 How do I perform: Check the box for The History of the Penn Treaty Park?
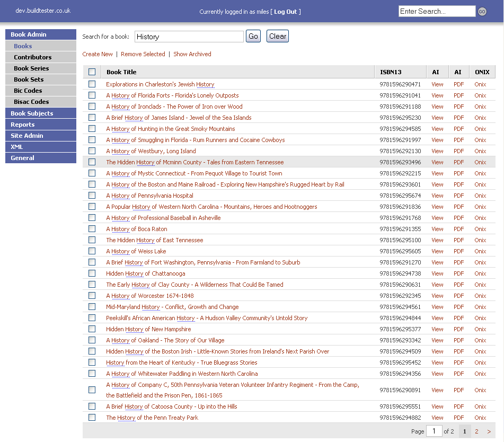(92, 417)
